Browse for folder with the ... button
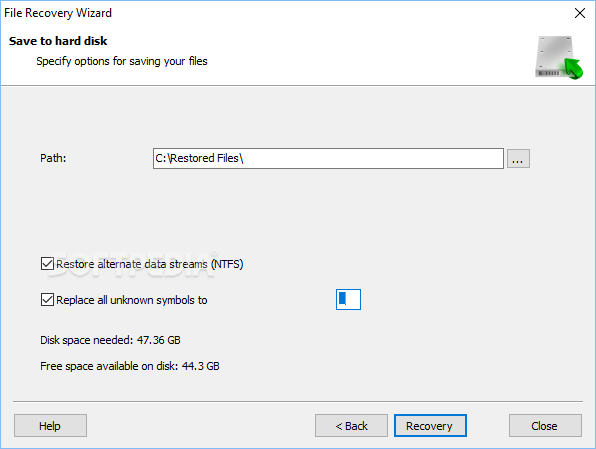The height and width of the screenshot is (449, 596). click(x=518, y=158)
